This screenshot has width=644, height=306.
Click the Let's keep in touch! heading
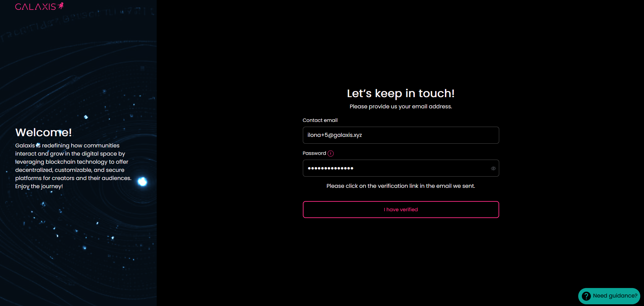401,93
